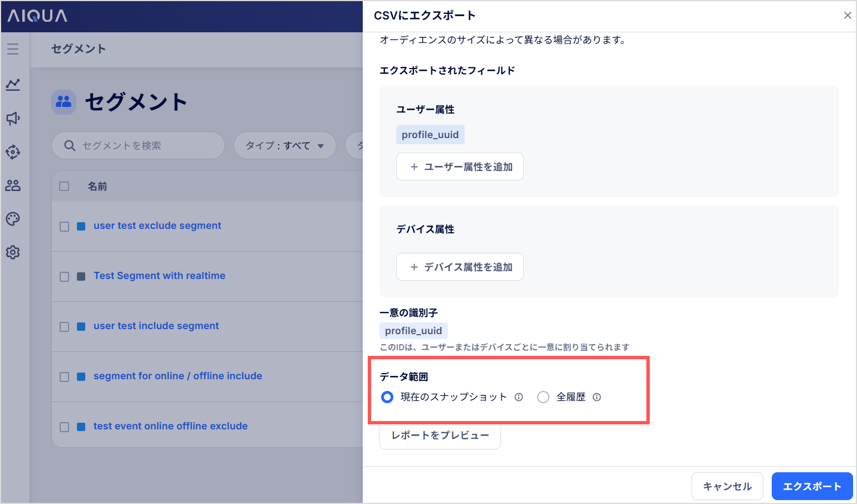Screen dimensions: 857x504
Task: Click the エクスポートされたフィールド heading
Action: [447, 71]
